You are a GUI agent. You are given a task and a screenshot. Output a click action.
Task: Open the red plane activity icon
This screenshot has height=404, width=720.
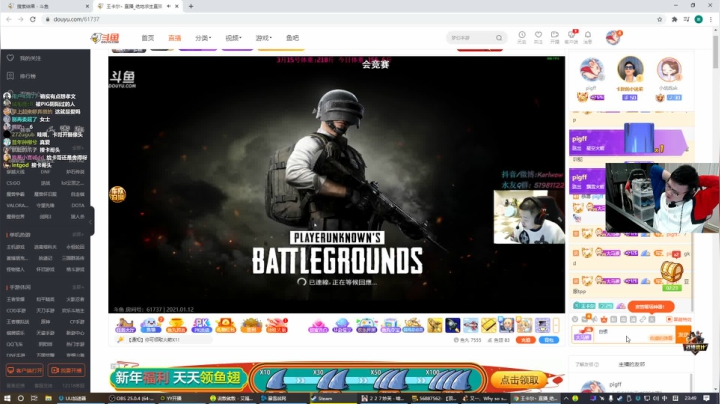tap(277, 325)
